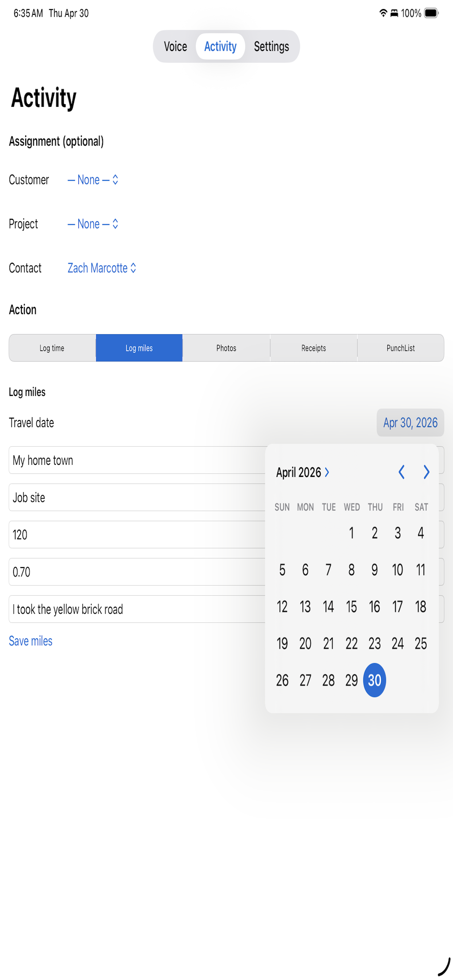Open the Project dropdown

(93, 224)
